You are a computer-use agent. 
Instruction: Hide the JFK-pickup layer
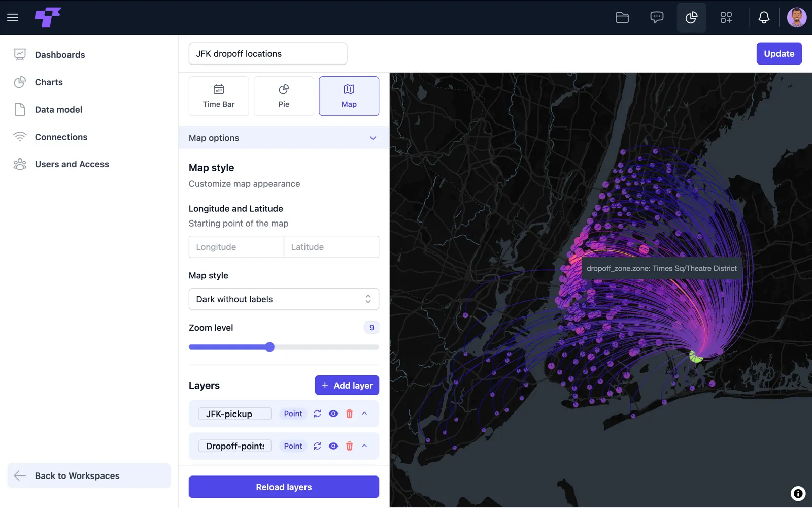(333, 414)
